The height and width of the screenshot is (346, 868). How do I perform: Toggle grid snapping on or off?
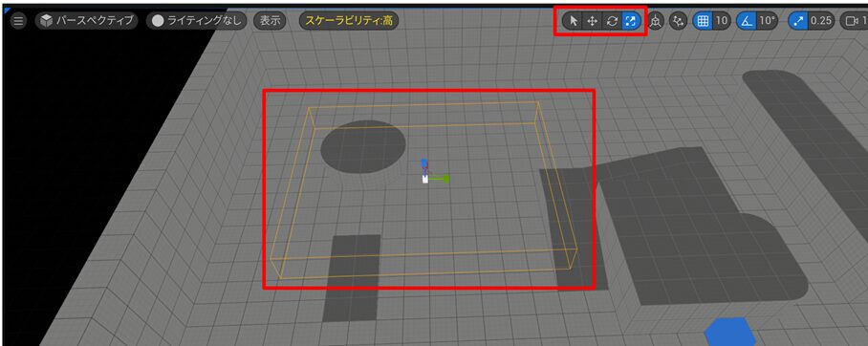pos(703,21)
